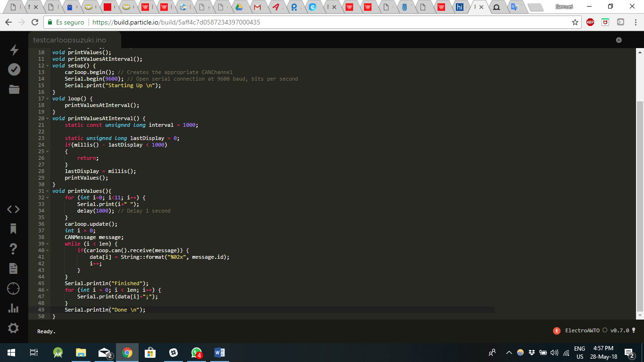Switch to the 'hi' favicon browser tab
Viewport: 644px width, 362px height.
pos(459,7)
